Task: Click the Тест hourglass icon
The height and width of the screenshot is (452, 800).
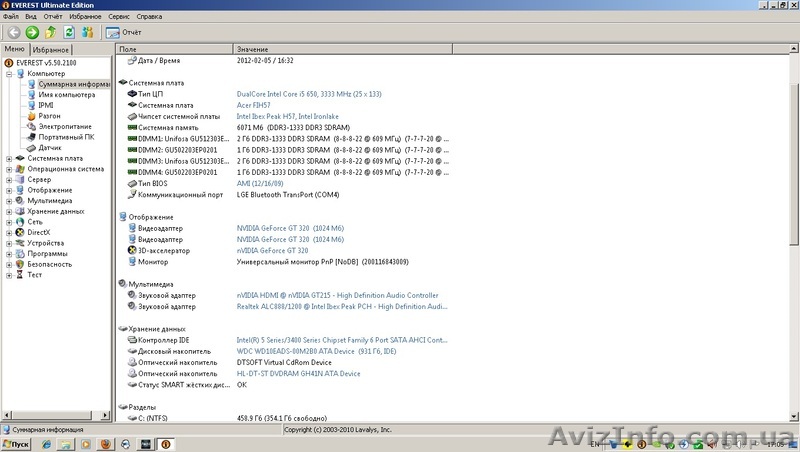Action: coord(20,275)
